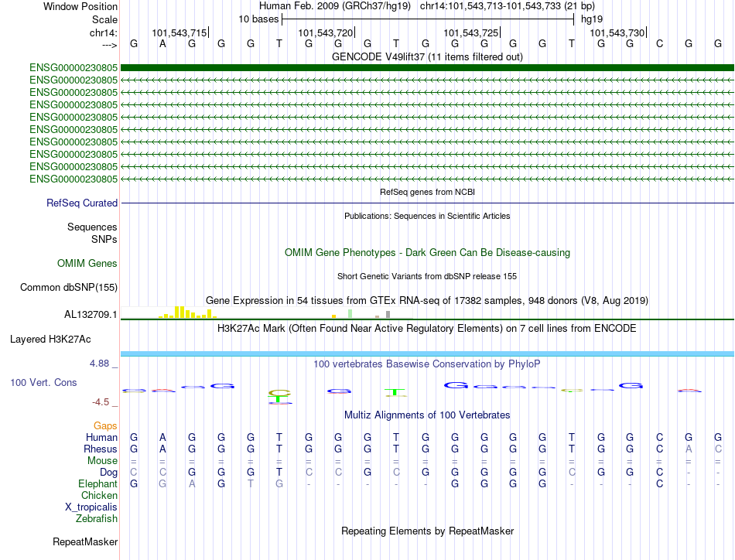735x560 pixels.
Task: Open Repeating Elements by RepeatMasker title
Action: (427, 531)
